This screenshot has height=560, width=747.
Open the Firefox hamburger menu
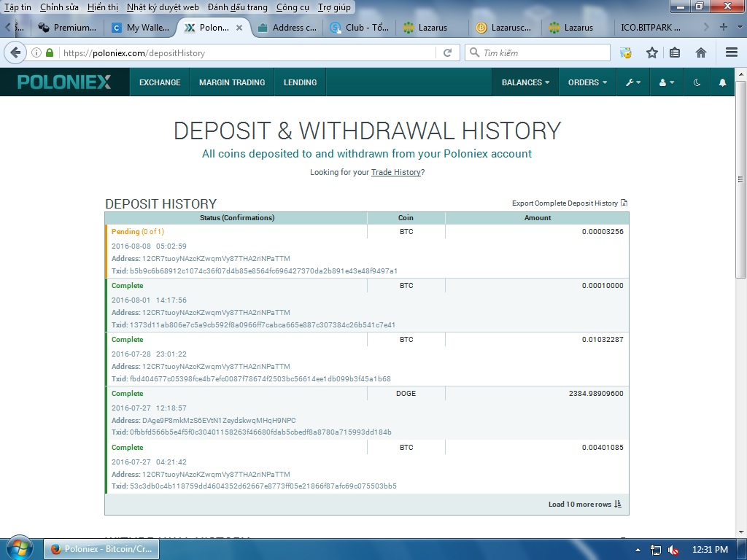732,52
